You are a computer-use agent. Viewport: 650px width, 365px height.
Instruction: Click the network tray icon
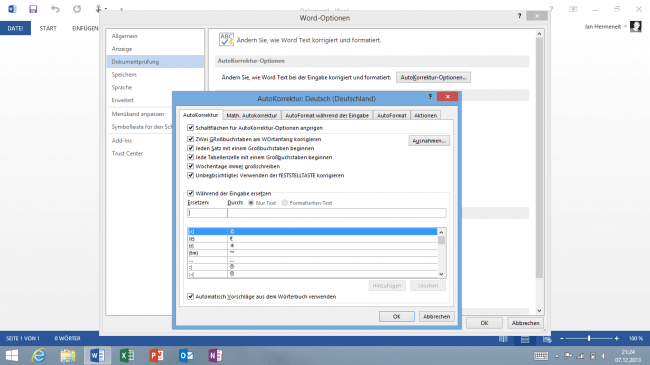tap(580, 355)
